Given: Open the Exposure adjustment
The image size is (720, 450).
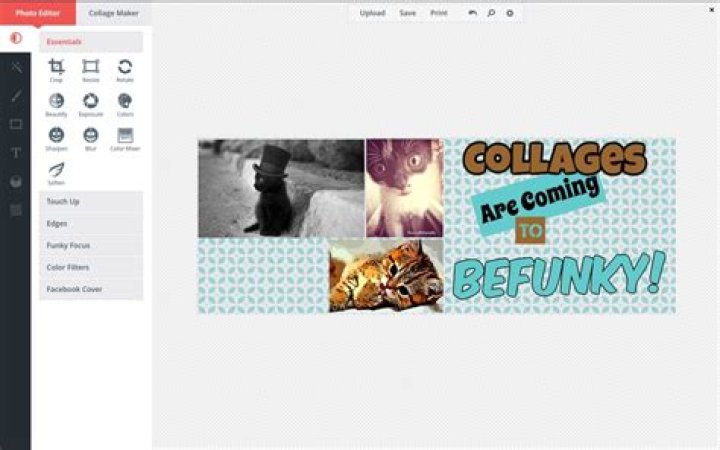Looking at the screenshot, I should point(90,105).
